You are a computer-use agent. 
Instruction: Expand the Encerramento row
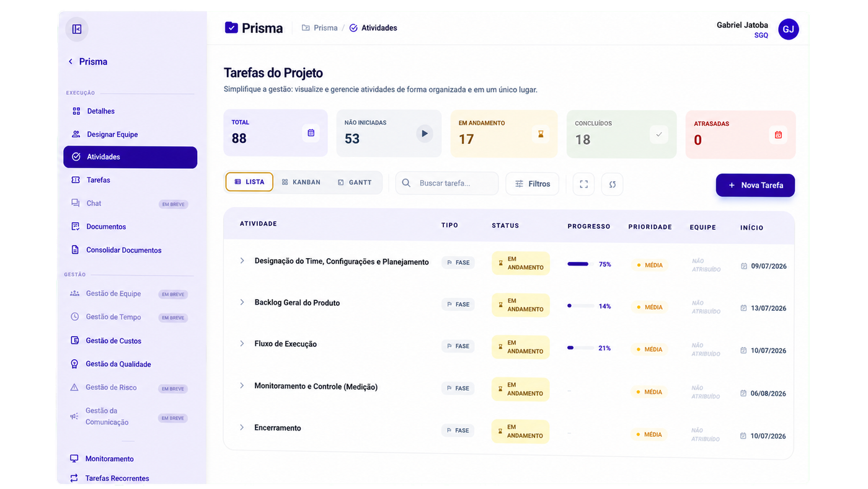click(242, 428)
